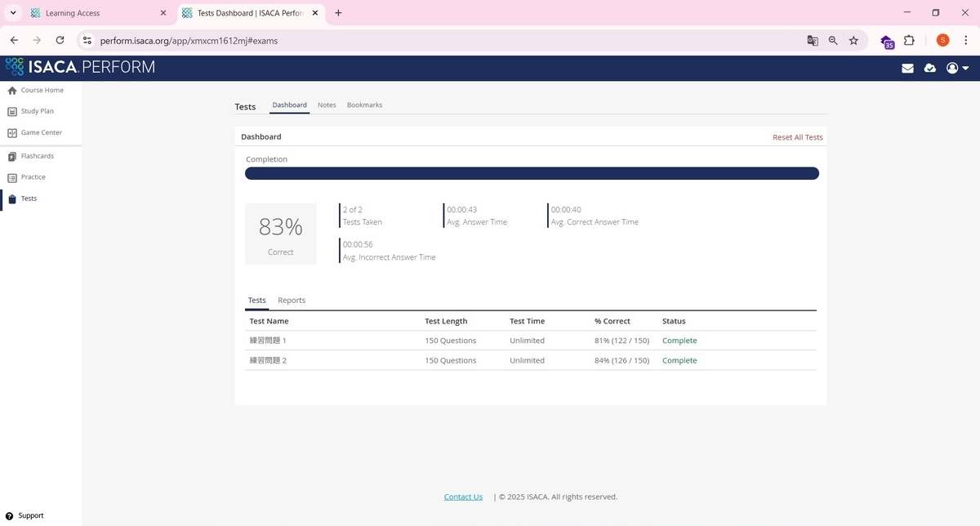Go forward in browser
The height and width of the screenshot is (526, 980).
[x=37, y=40]
